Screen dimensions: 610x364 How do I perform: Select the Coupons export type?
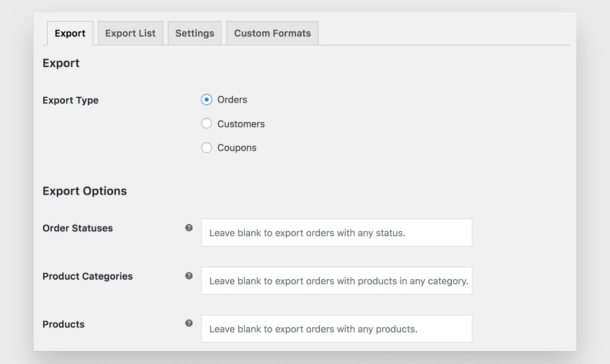click(206, 148)
